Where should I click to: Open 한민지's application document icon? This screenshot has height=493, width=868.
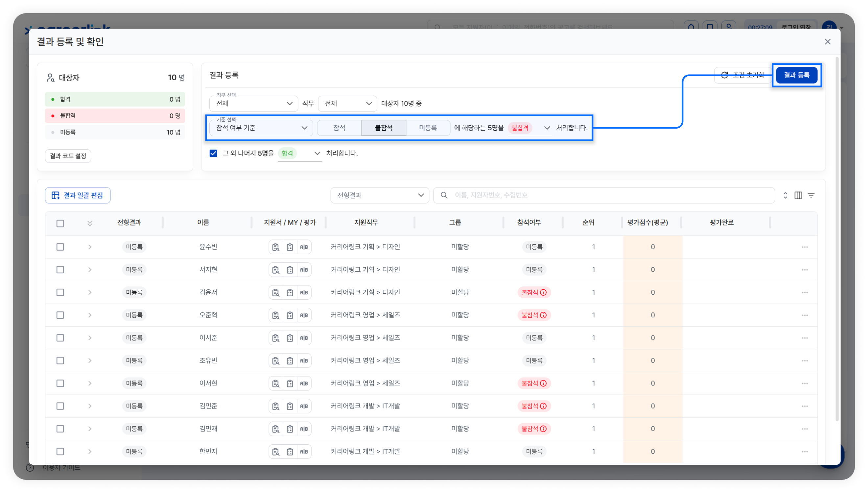click(x=276, y=451)
